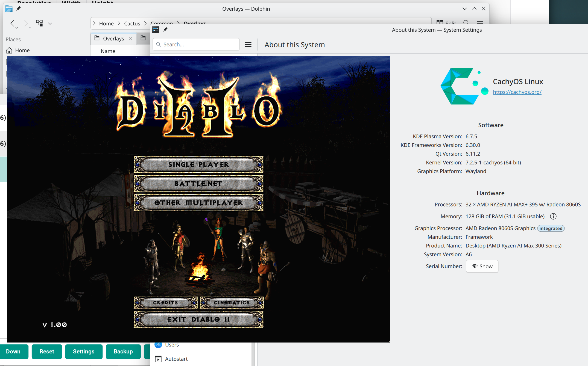Click the Autostart icon in sidebar
Screen dimensions: 588x366
click(158, 359)
